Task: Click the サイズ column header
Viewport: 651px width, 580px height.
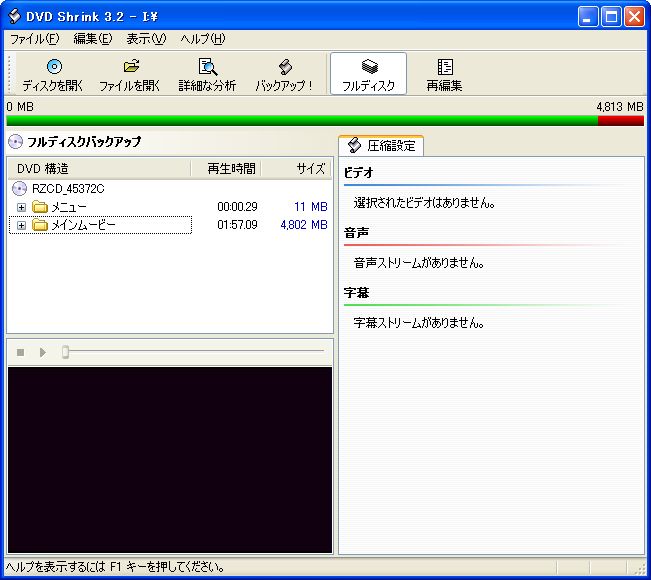Action: click(296, 169)
